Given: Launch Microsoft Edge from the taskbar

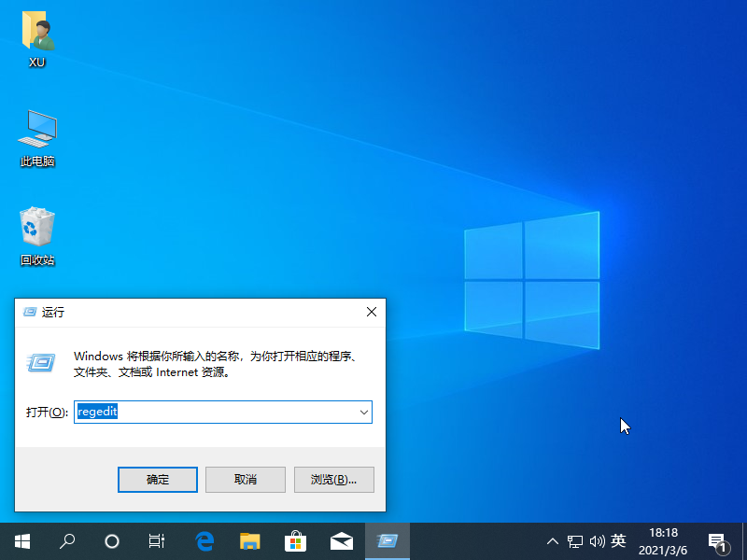Looking at the screenshot, I should (204, 541).
